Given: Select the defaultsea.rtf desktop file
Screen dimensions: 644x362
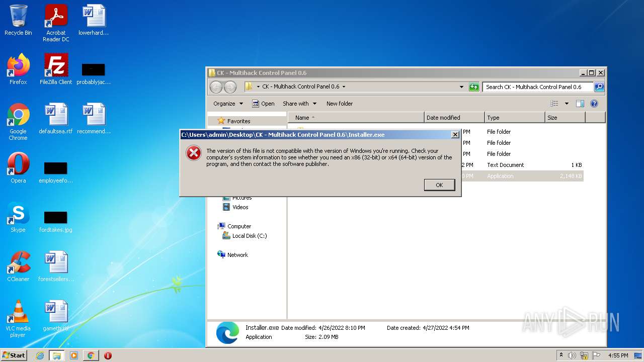Looking at the screenshot, I should [56, 119].
